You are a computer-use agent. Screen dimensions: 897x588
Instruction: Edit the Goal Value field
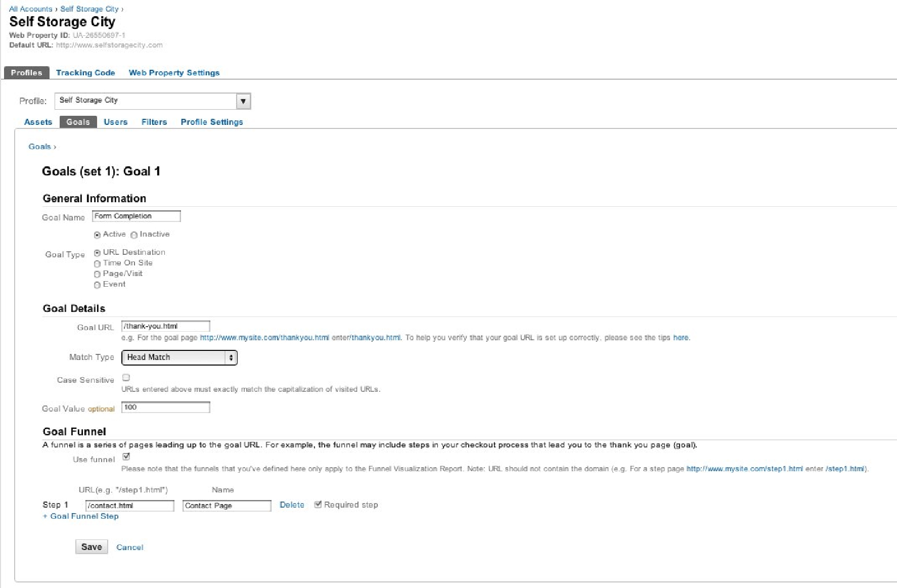point(166,408)
